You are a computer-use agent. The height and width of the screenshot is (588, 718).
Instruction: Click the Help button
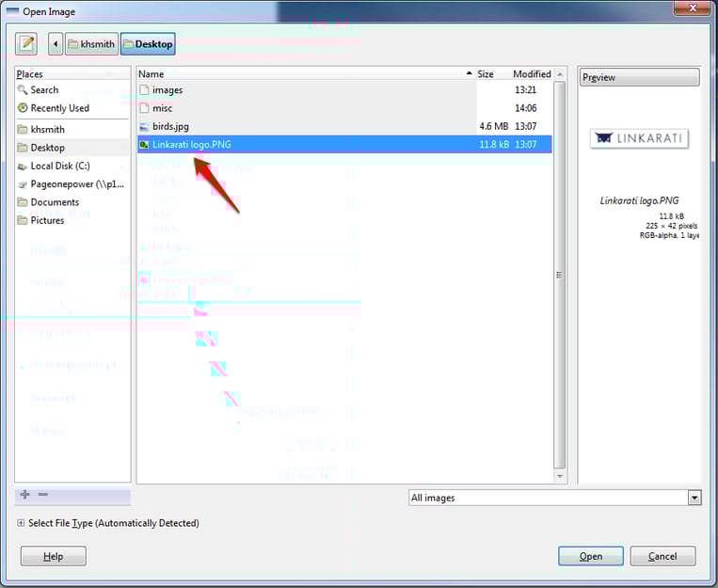click(53, 556)
